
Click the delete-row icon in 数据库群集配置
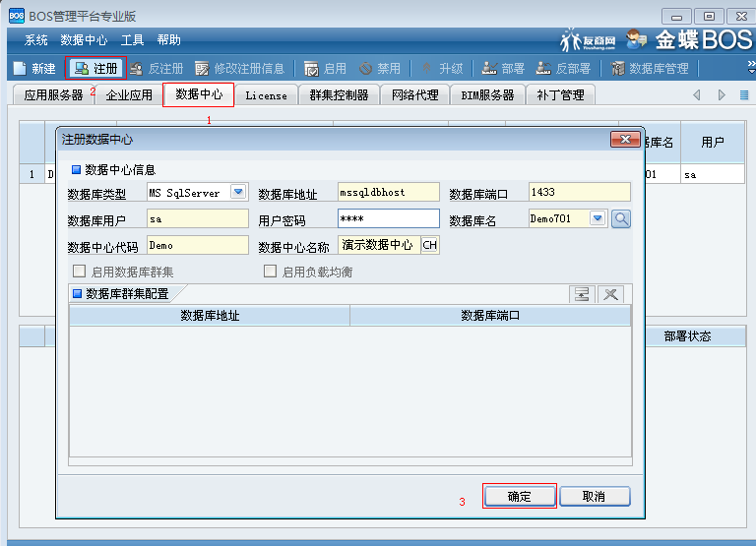pyautogui.click(x=610, y=294)
